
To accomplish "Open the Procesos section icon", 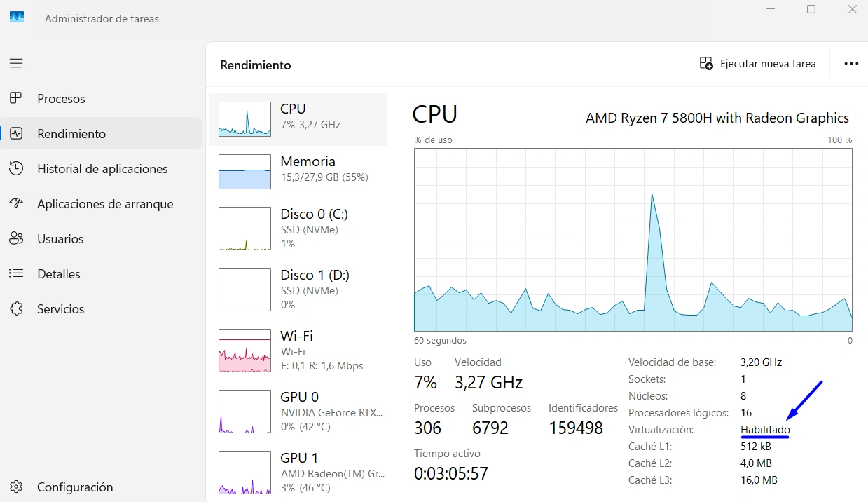I will pos(16,98).
